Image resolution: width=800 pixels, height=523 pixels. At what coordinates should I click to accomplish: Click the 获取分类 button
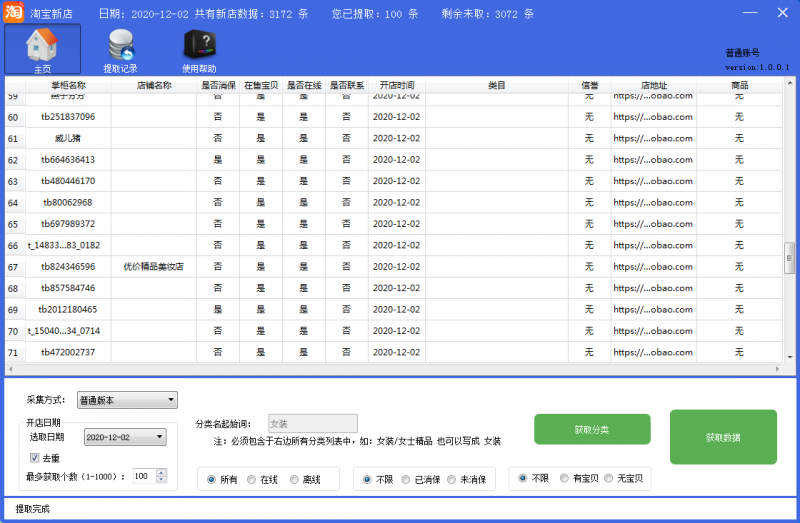591,429
